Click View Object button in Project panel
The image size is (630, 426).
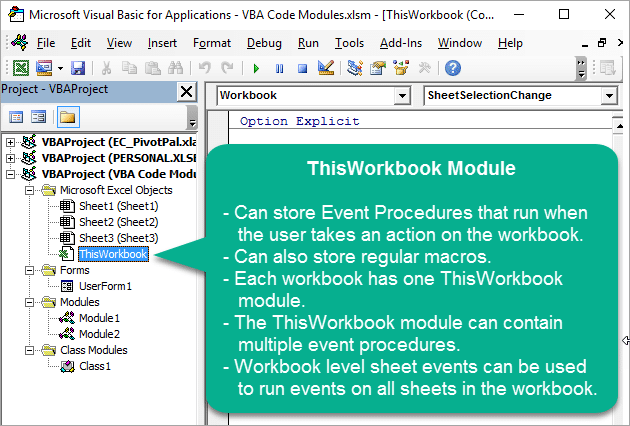(x=40, y=117)
